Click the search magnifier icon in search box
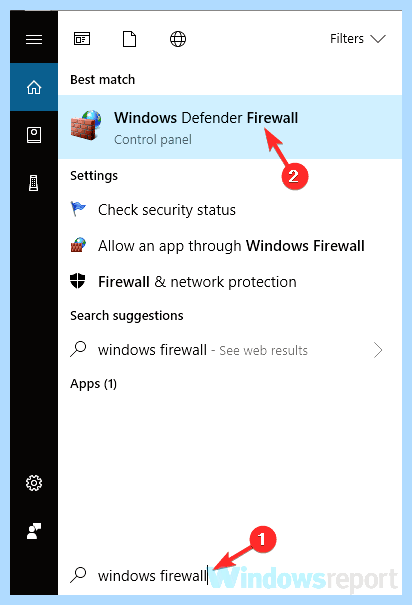The height and width of the screenshot is (605, 412). point(79,575)
